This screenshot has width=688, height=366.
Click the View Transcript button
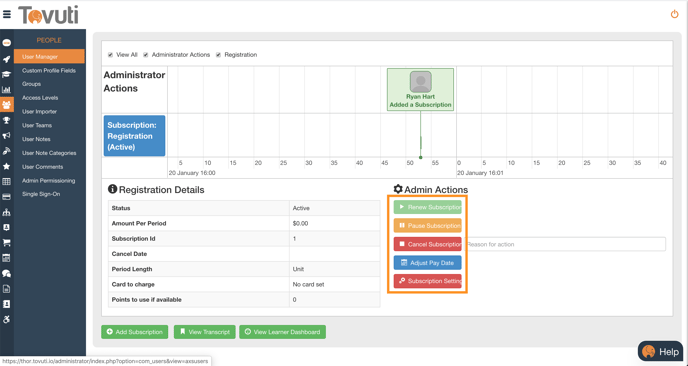(205, 332)
